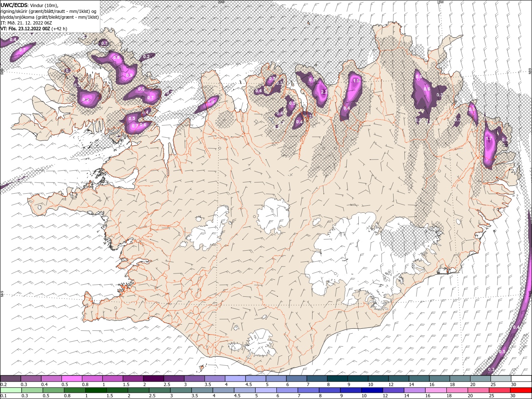Click the 'slydda/snjókoma' description line

[x=50, y=17]
